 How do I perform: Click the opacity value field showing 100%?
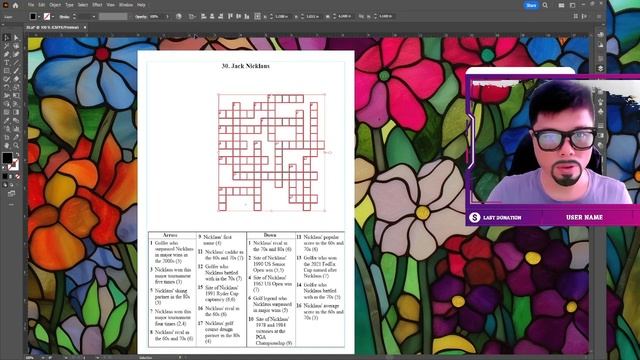[156, 16]
